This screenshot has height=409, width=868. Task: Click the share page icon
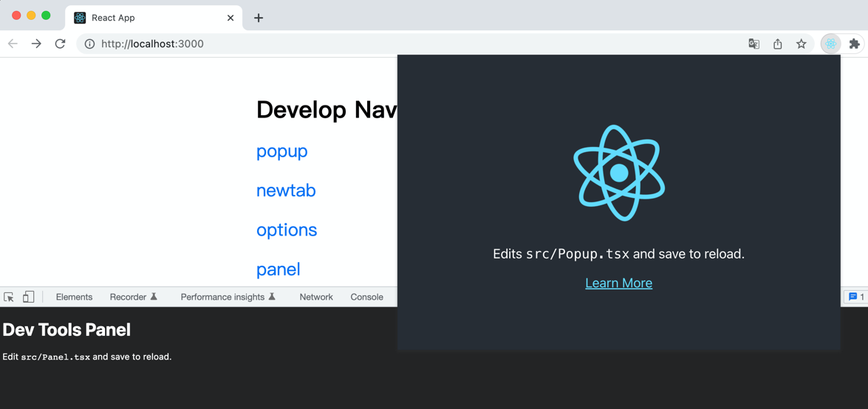[778, 44]
